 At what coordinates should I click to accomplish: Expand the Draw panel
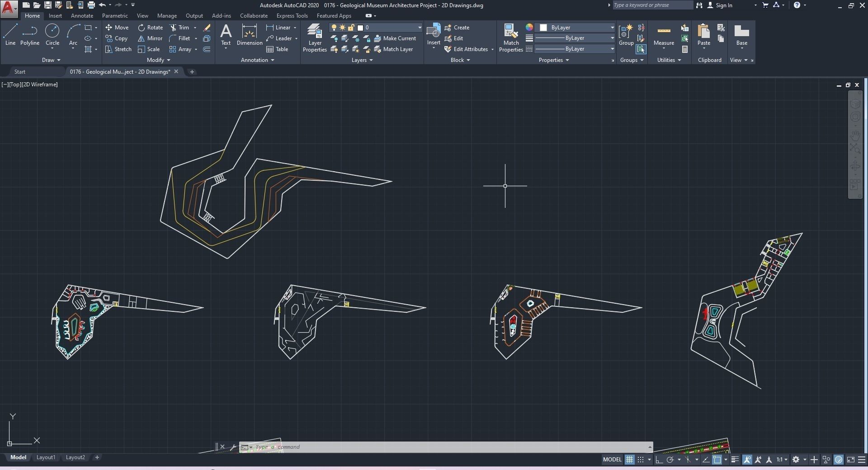pos(51,60)
